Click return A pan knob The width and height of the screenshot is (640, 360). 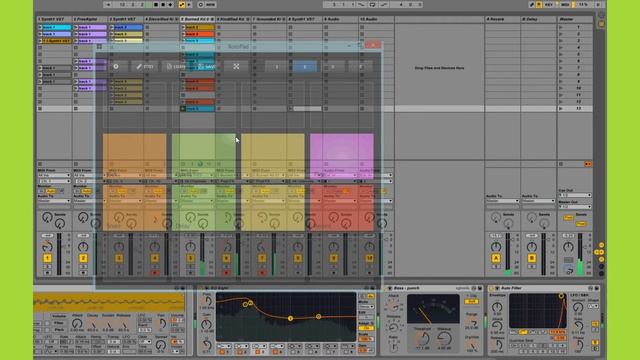pyautogui.click(x=496, y=247)
